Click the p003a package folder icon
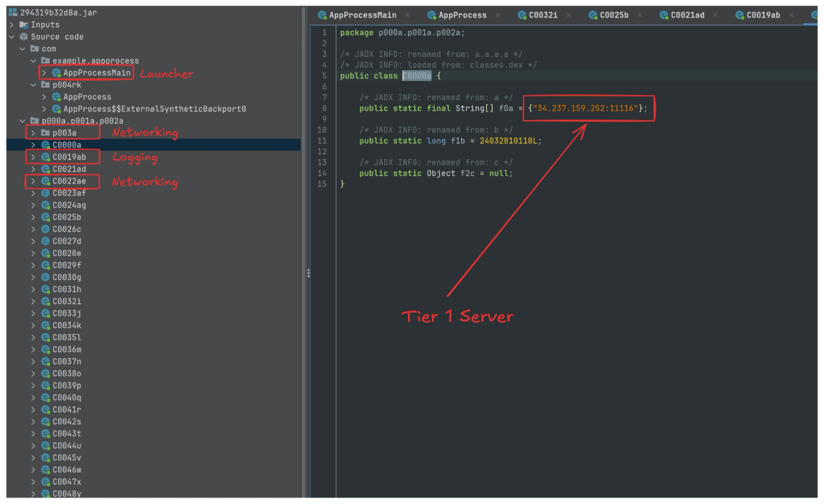Screen dimensions: 824x504 pos(45,133)
